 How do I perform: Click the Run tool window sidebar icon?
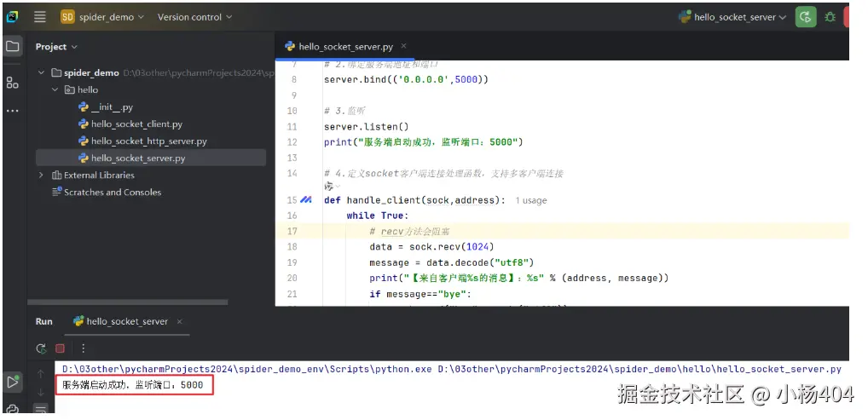(x=12, y=382)
